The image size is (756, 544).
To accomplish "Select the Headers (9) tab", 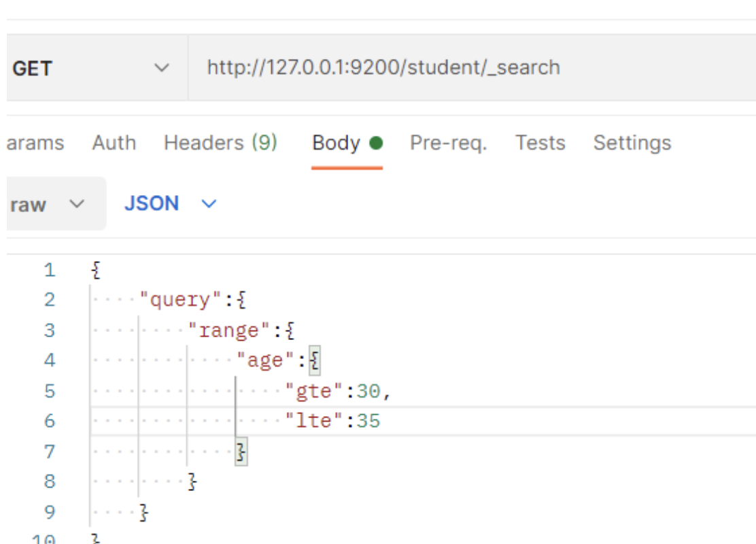I will point(220,143).
